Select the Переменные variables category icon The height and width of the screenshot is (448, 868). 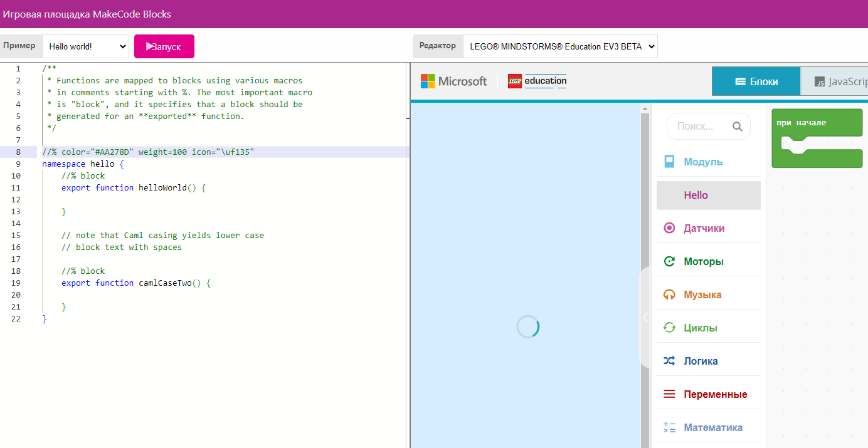[x=669, y=393]
